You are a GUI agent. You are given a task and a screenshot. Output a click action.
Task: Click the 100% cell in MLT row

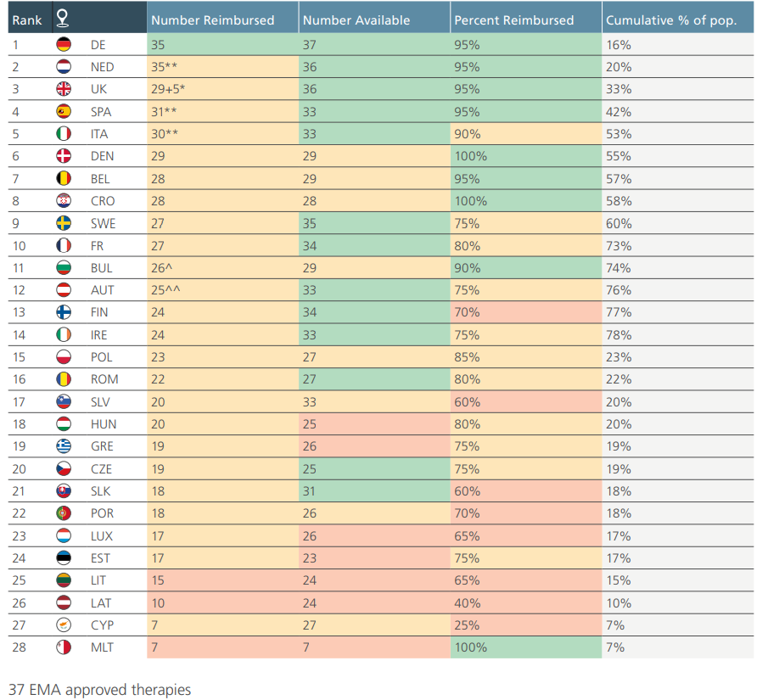pos(526,647)
